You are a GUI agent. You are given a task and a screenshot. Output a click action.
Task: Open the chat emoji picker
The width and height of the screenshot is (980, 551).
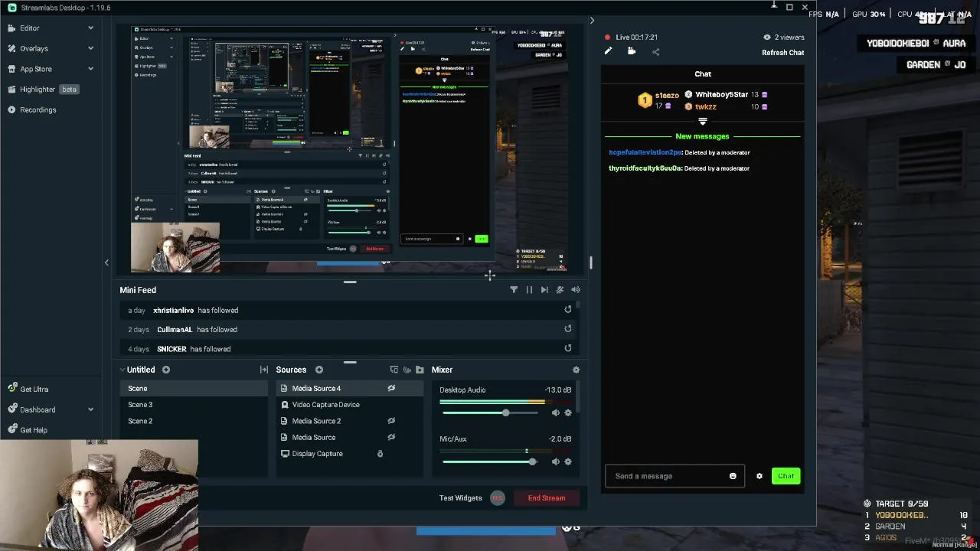coord(733,476)
